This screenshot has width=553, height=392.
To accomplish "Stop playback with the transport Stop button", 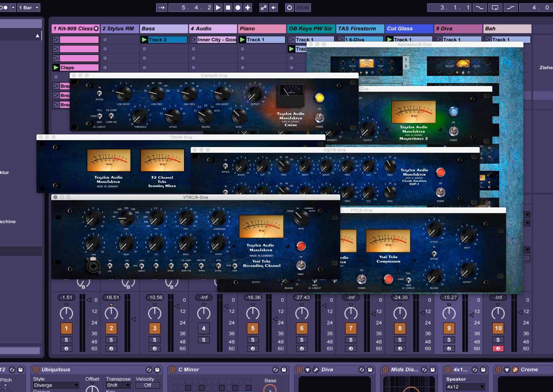I will click(x=228, y=8).
